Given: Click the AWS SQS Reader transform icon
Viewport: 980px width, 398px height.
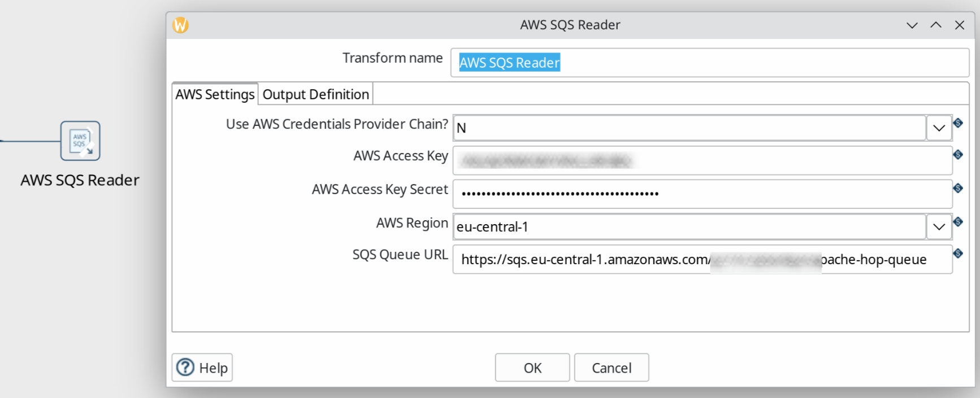Looking at the screenshot, I should [80, 141].
